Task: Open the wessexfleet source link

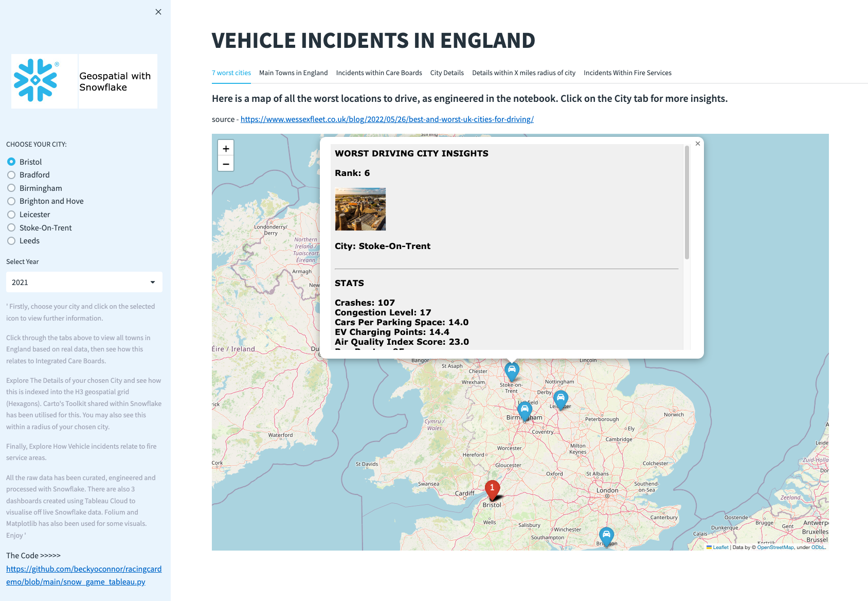Action: pyautogui.click(x=387, y=119)
